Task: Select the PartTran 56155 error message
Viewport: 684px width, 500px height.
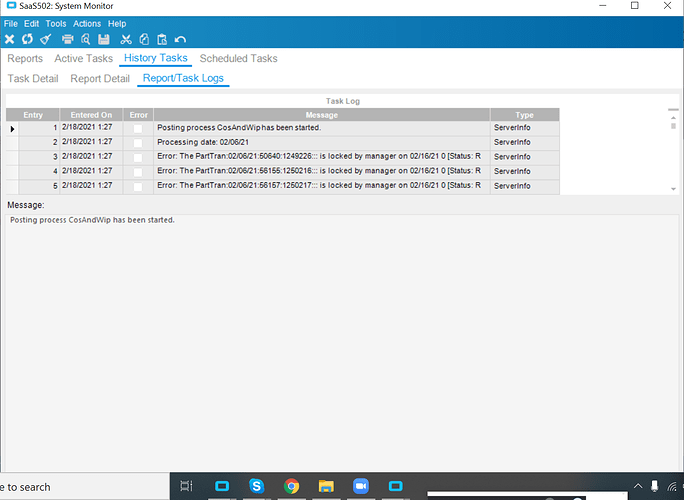Action: coord(321,171)
